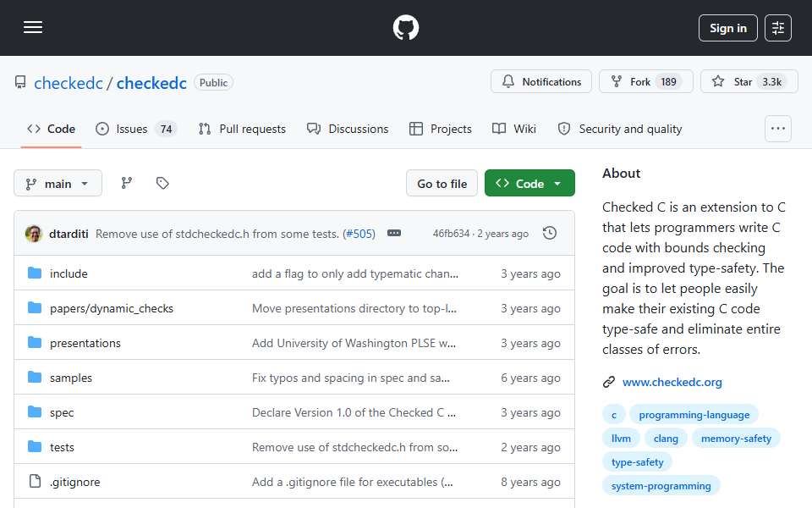The image size is (812, 508).
Task: Select the system-programming topic tag
Action: (x=661, y=486)
